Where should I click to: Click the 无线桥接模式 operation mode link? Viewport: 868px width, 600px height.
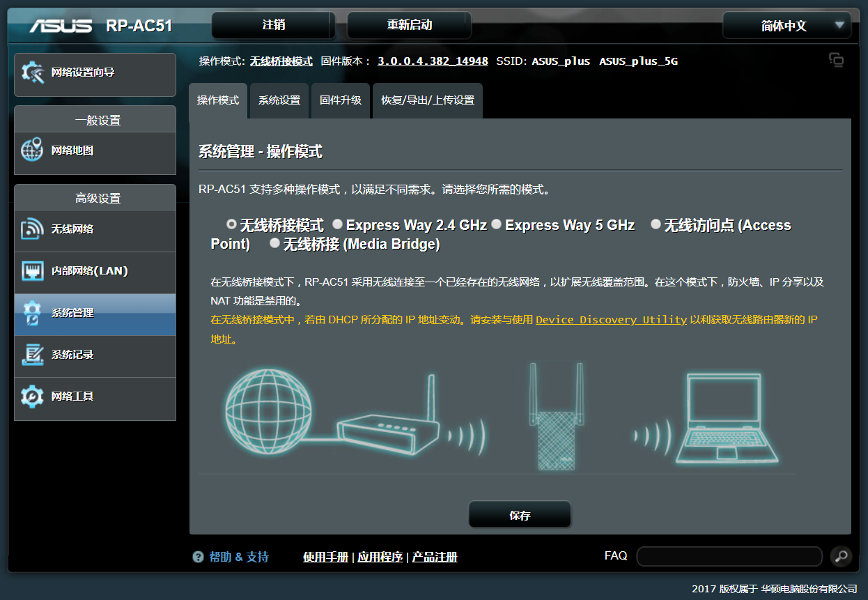(281, 61)
